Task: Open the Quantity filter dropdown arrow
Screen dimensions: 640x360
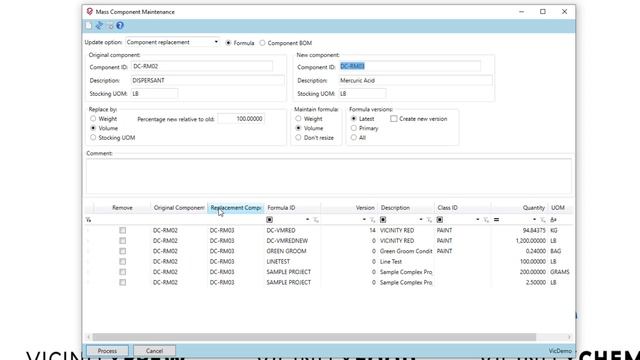Action: click(x=534, y=220)
